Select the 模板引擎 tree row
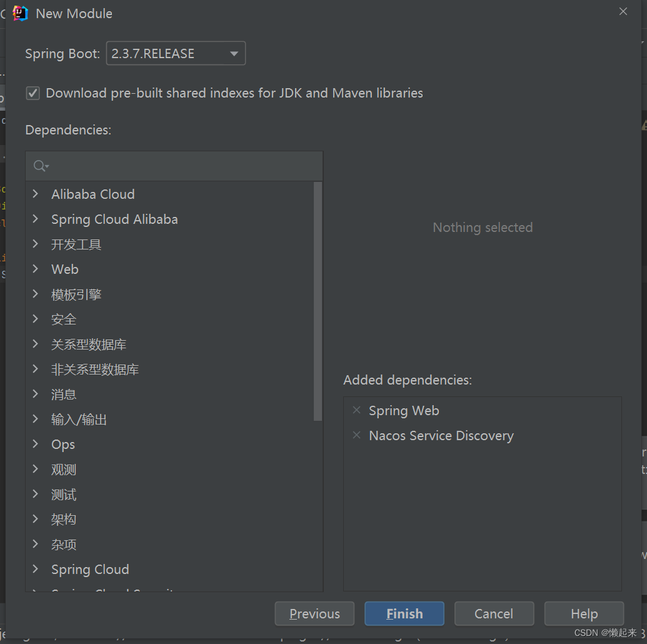 (169, 294)
